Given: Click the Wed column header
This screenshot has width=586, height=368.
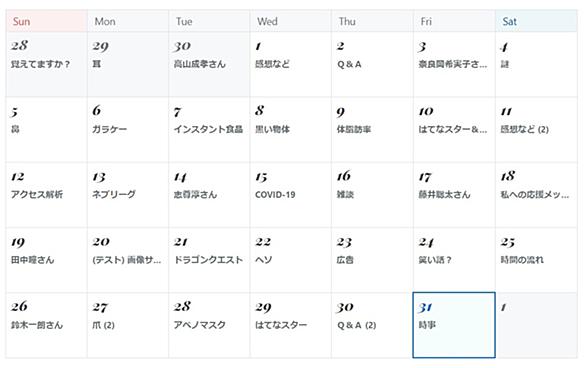Looking at the screenshot, I should [x=291, y=21].
